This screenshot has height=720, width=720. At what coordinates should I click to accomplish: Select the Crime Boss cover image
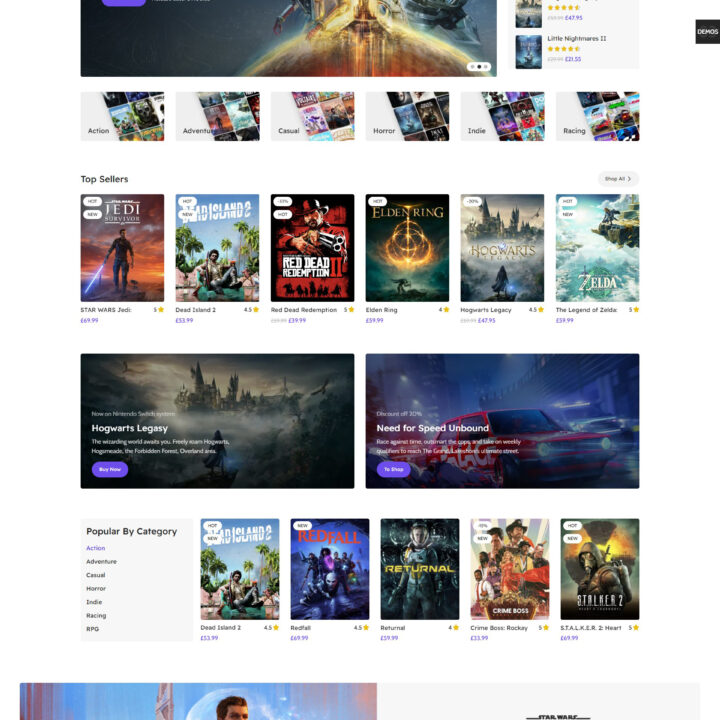[x=510, y=569]
